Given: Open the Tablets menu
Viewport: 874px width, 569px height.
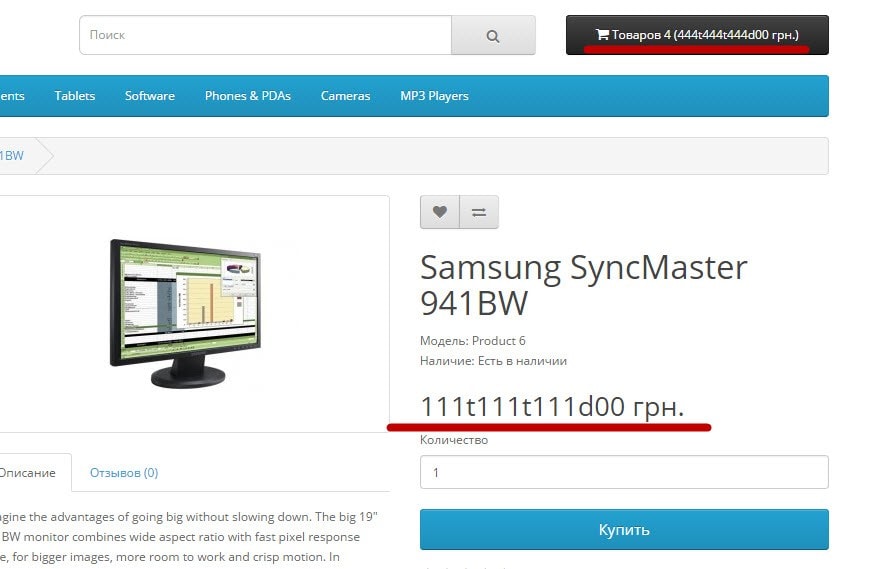Looking at the screenshot, I should [75, 96].
